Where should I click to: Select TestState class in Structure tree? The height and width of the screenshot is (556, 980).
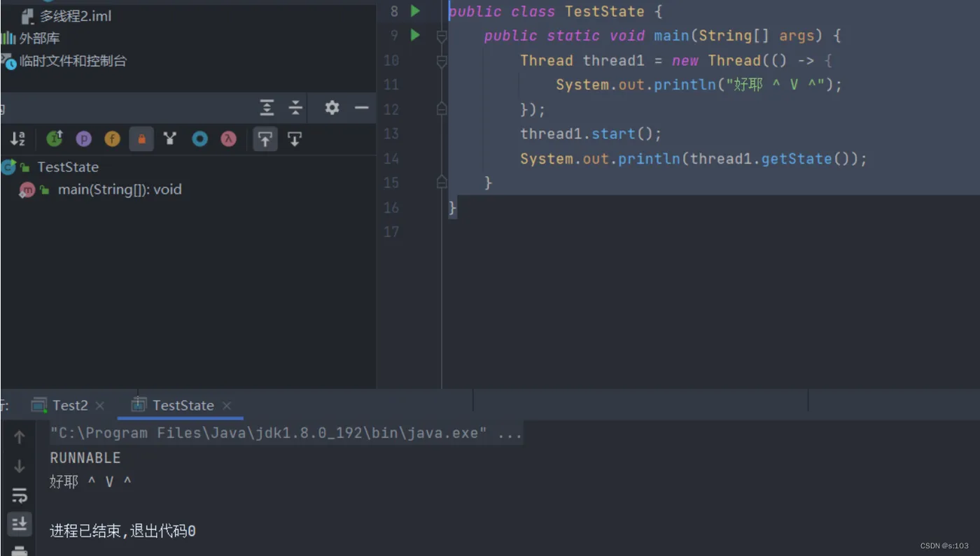click(x=68, y=167)
